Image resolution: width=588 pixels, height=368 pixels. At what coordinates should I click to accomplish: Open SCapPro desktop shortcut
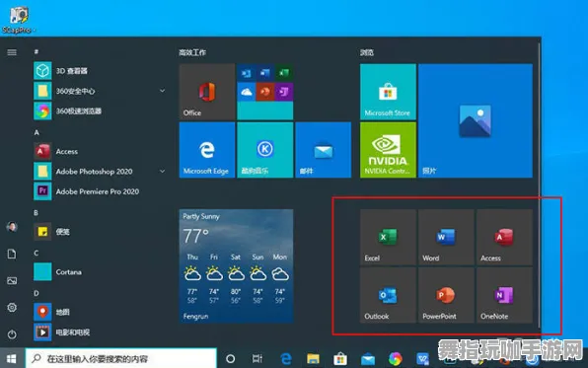point(18,20)
